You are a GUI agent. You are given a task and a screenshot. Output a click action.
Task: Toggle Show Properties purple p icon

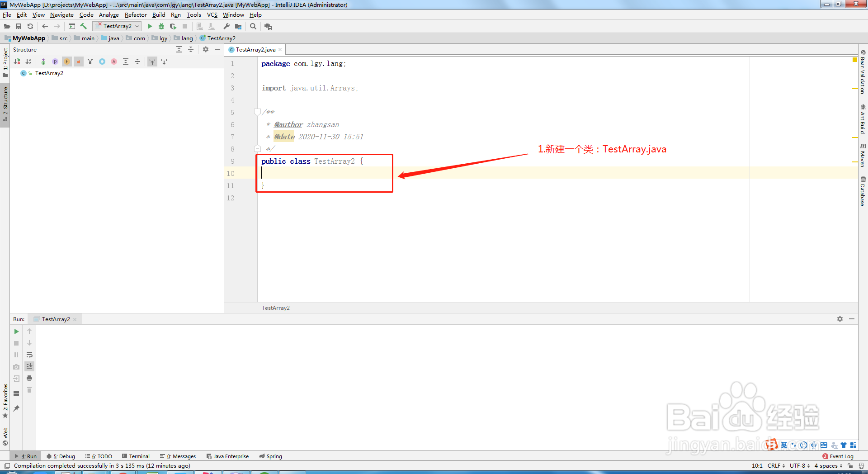(55, 62)
